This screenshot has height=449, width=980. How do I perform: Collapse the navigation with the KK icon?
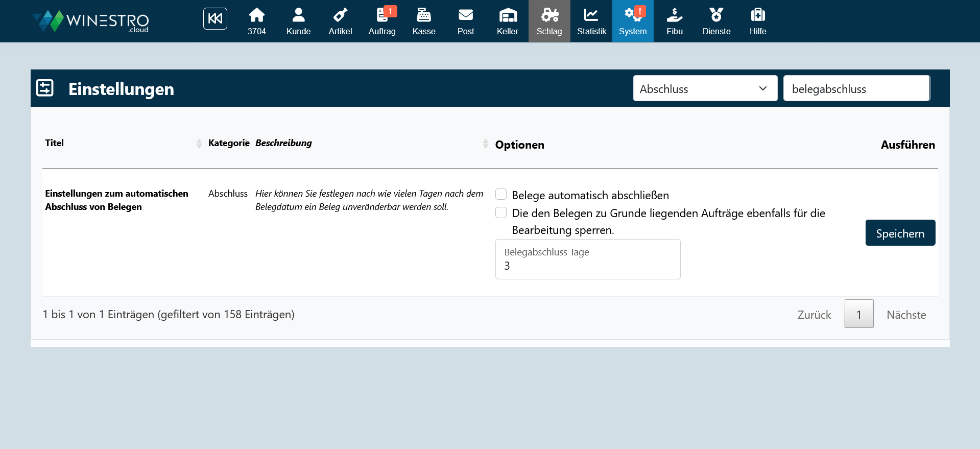215,19
